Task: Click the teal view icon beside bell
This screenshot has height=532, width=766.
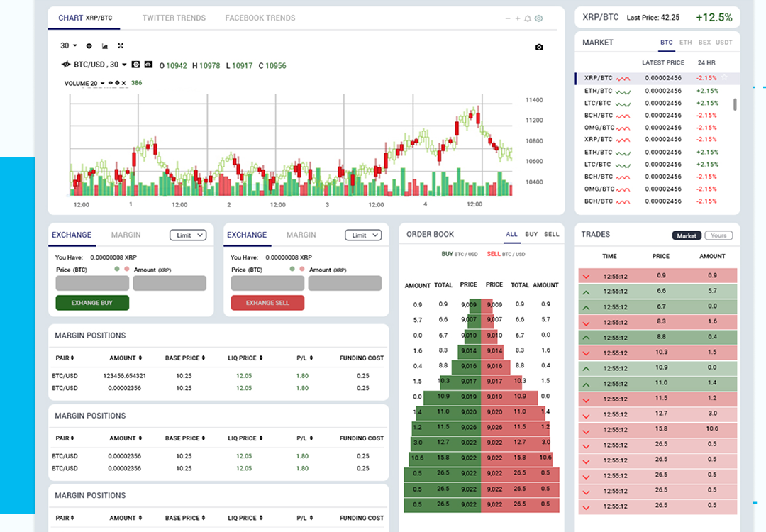Action: pos(539,18)
